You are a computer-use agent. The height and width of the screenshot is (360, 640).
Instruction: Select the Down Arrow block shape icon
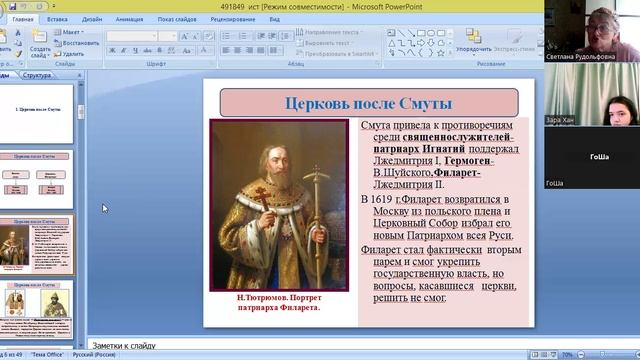coord(431,43)
